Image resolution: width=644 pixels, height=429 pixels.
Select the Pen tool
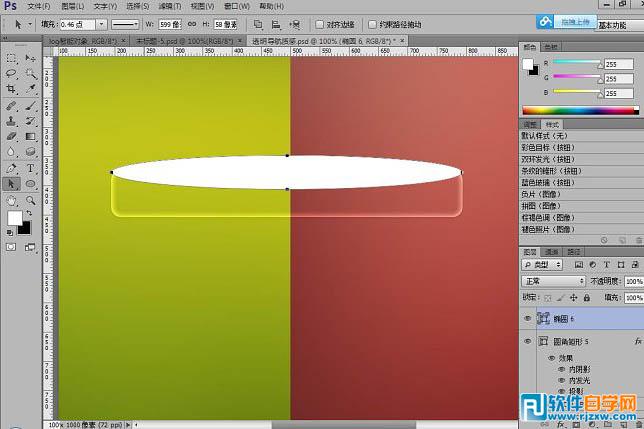11,168
